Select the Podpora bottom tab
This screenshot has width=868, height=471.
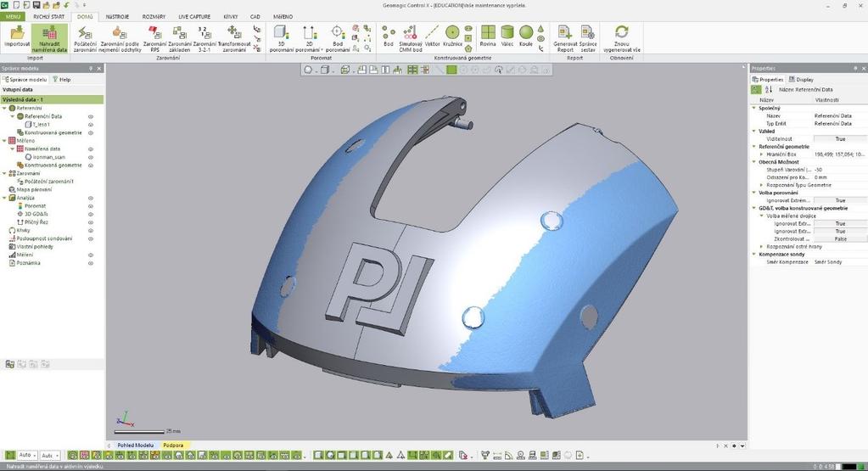173,445
